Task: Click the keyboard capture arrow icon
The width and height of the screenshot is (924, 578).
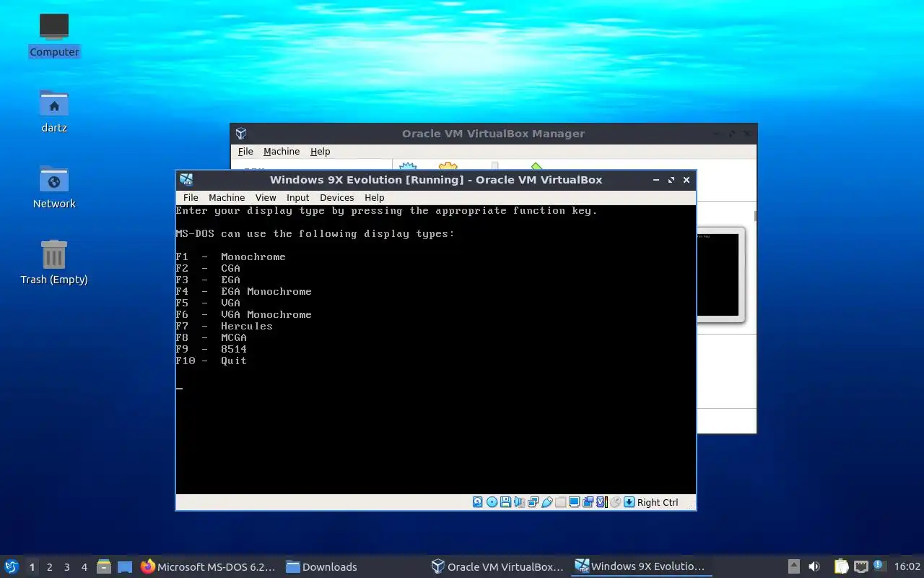Action: coord(629,502)
